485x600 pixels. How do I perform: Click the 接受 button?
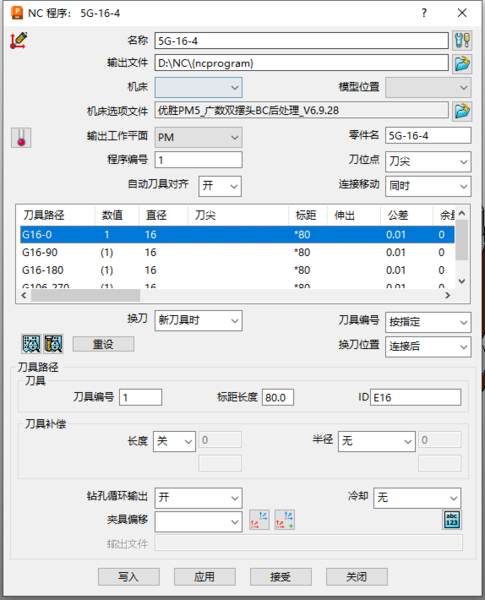(281, 577)
